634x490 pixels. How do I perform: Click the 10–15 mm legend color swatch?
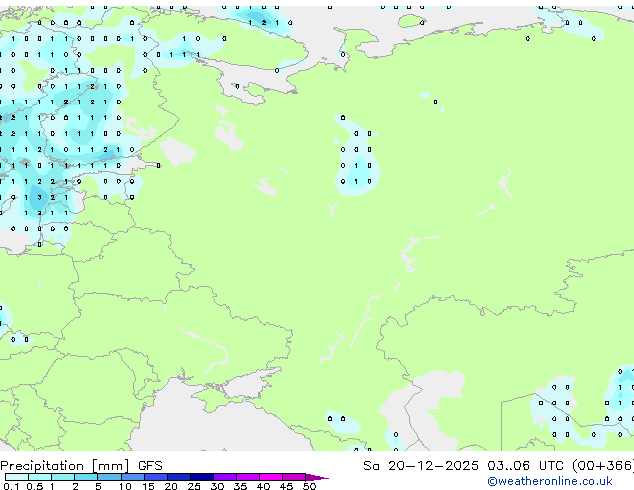(132, 477)
